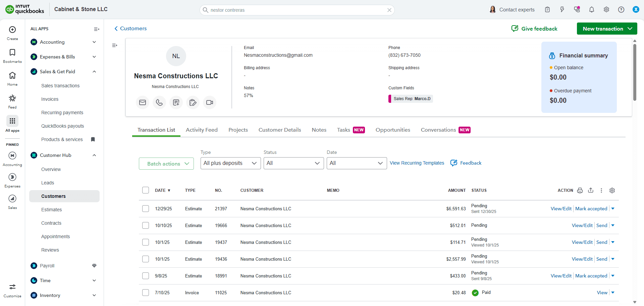Open user profile avatar X
Viewport: 644px width, 306px height.
pyautogui.click(x=636, y=9)
